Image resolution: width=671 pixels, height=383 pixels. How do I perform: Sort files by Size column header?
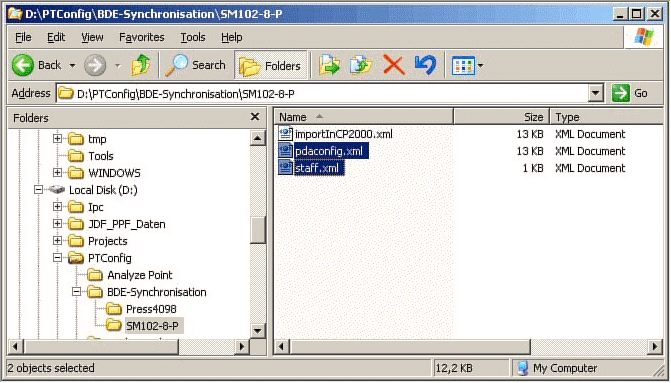pyautogui.click(x=502, y=117)
